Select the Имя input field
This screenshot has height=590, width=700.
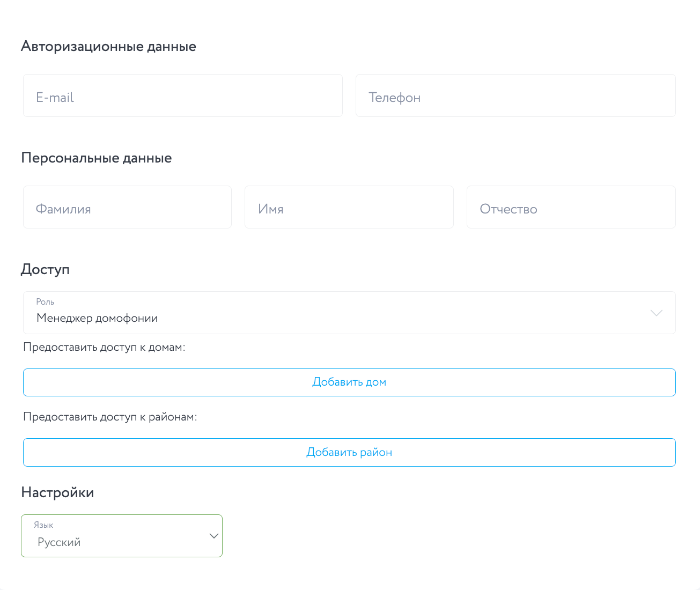[349, 208]
